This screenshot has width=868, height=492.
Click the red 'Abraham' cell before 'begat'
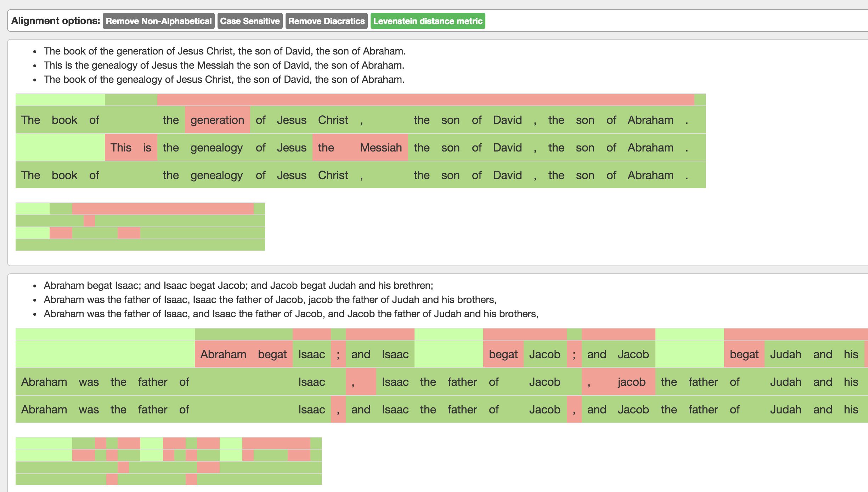[223, 354]
